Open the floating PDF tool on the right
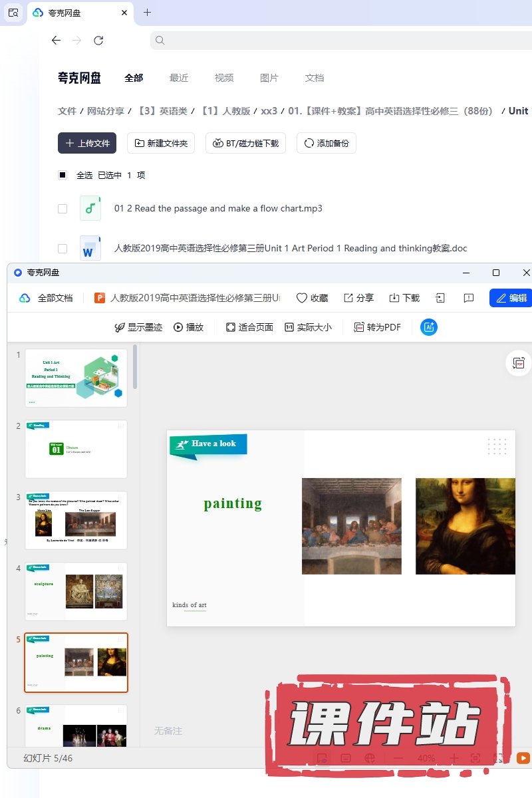 coord(518,363)
